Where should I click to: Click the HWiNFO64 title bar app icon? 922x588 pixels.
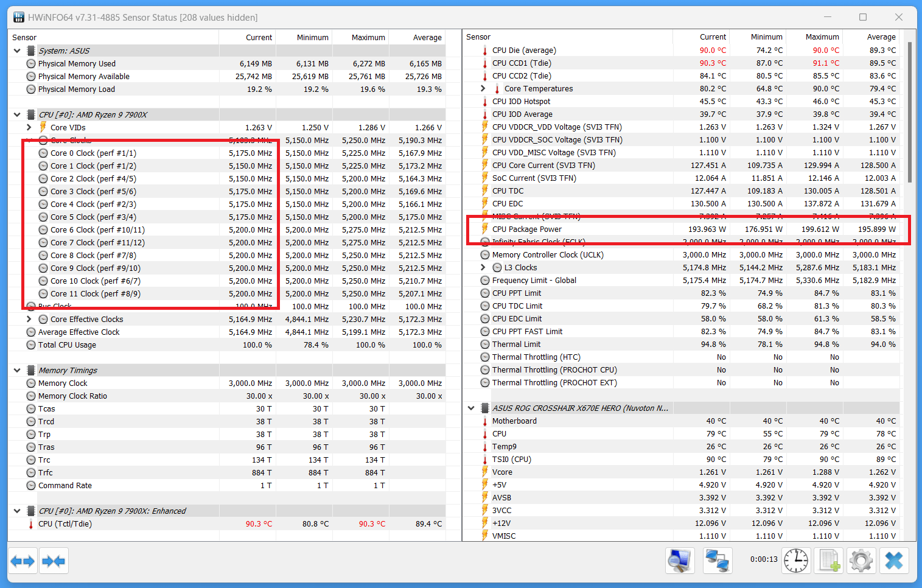[x=19, y=17]
